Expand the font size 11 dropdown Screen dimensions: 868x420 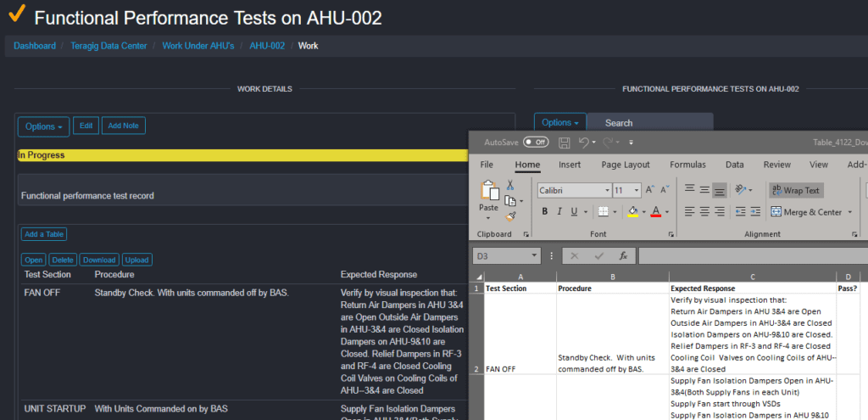pyautogui.click(x=637, y=190)
